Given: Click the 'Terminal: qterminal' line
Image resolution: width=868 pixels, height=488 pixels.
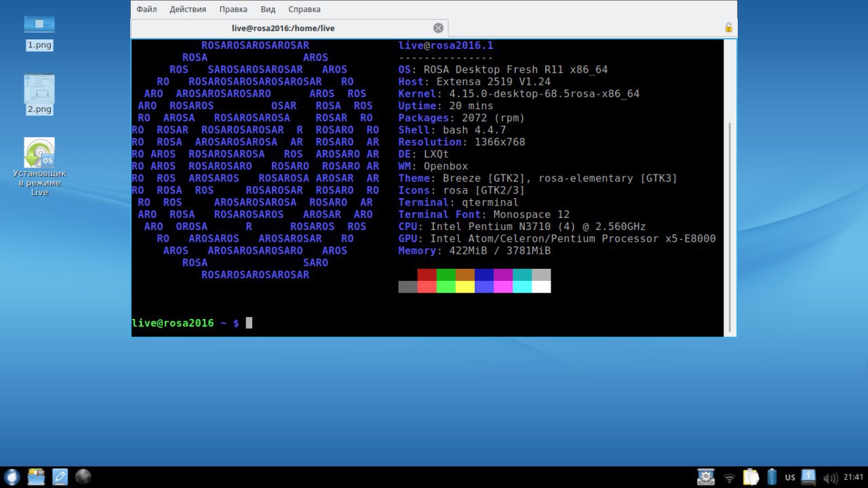Looking at the screenshot, I should point(458,202).
